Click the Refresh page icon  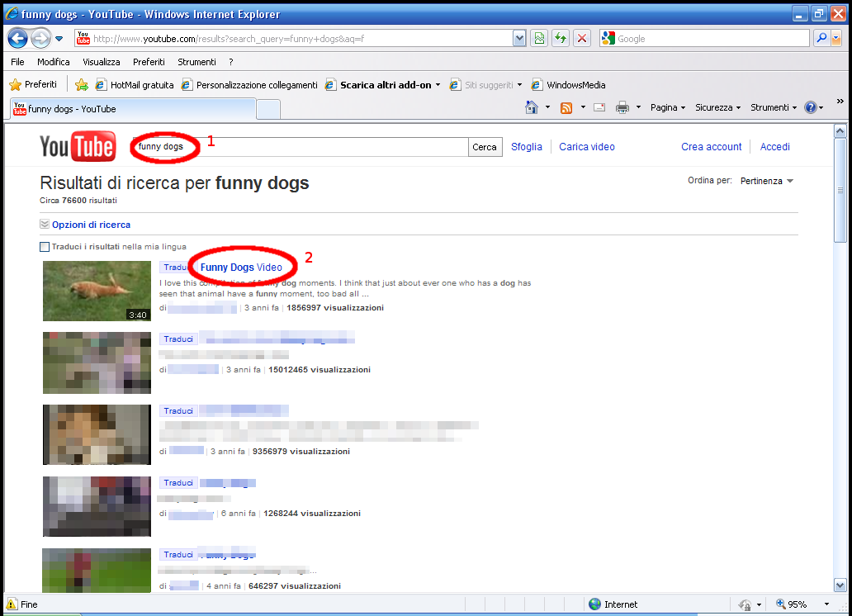(561, 39)
